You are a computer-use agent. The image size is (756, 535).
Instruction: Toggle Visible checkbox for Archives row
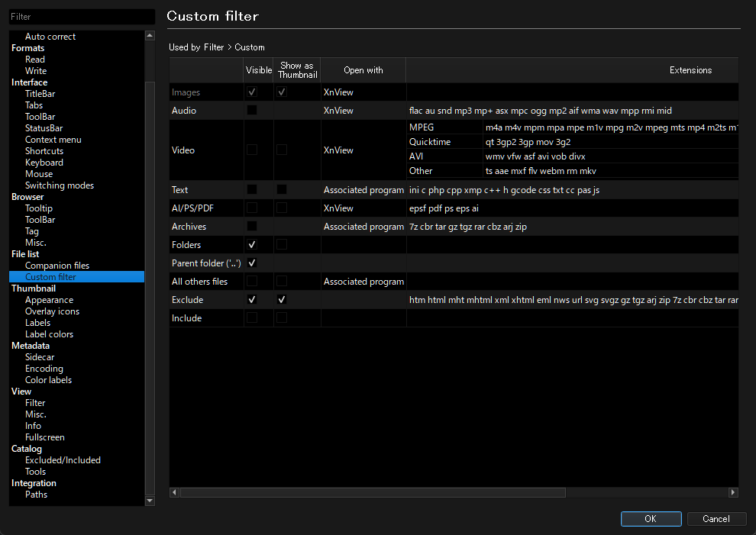pos(252,227)
